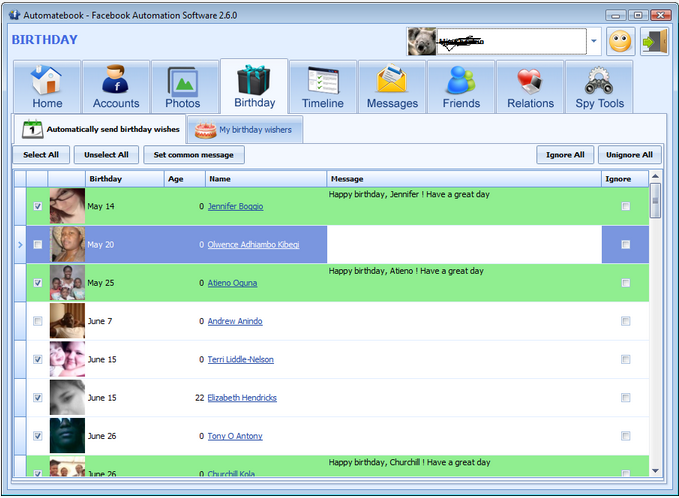Click Andrew Anindo's photo thumbnail

click(x=67, y=321)
